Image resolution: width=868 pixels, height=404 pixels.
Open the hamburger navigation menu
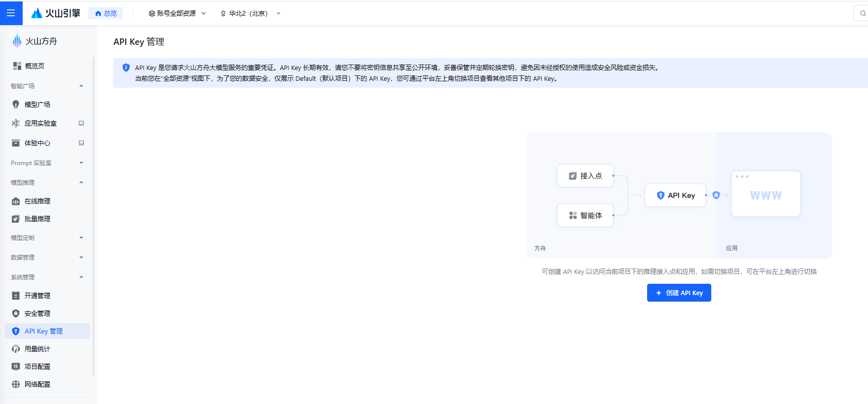tap(11, 13)
